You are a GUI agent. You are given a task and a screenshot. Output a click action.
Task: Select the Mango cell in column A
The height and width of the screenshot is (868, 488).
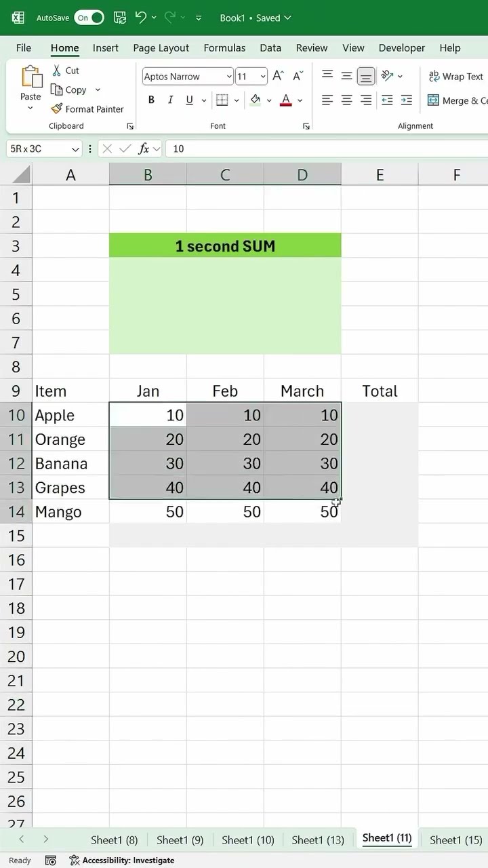coord(70,512)
